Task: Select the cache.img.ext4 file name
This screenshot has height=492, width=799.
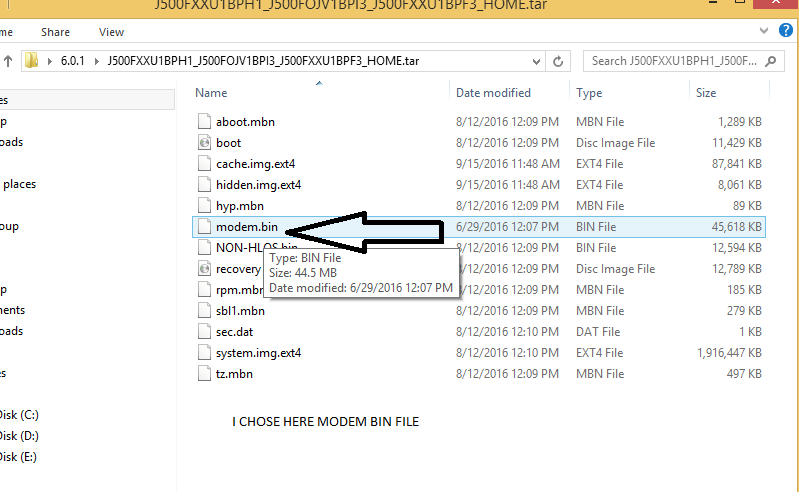Action: (255, 164)
